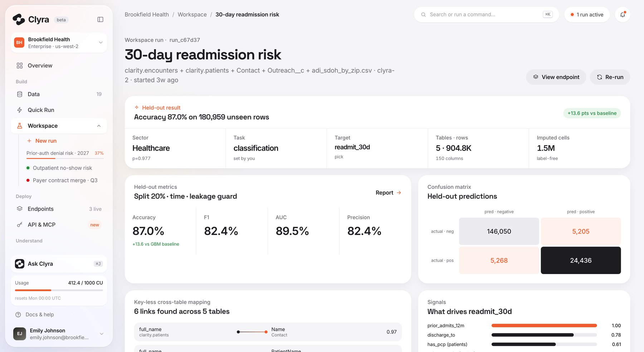This screenshot has height=352, width=644.
Task: Select Quick Run in the sidebar
Action: click(x=59, y=110)
